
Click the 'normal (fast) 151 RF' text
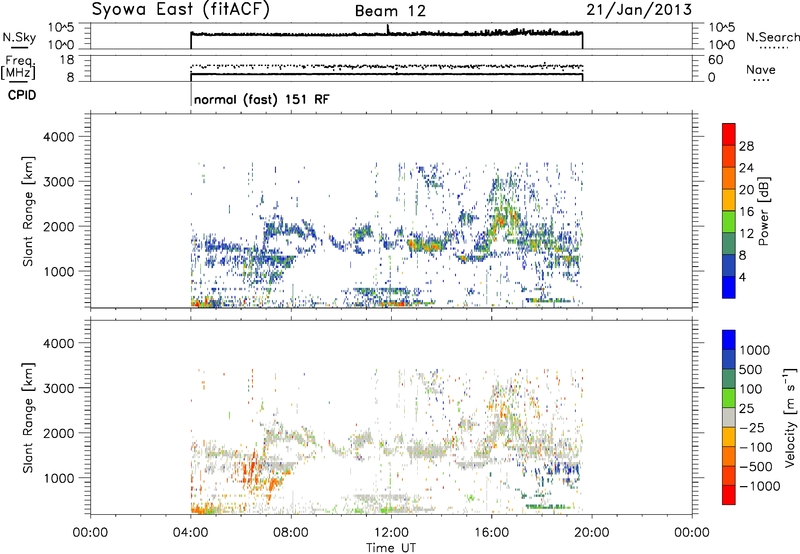tap(261, 99)
